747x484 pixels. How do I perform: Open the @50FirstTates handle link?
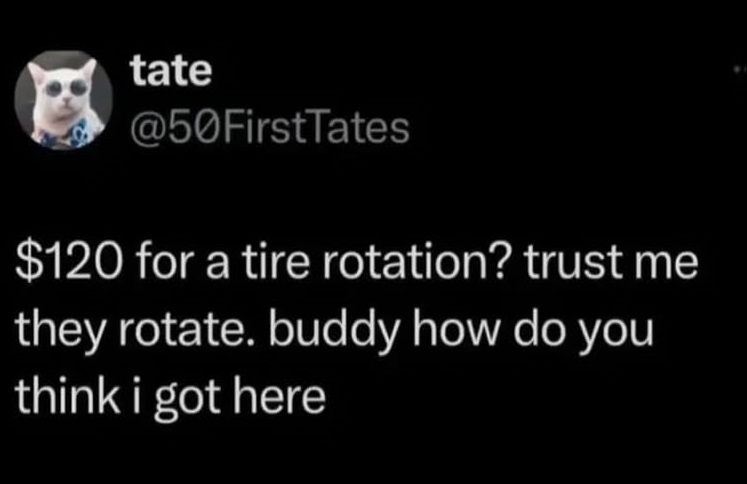point(270,127)
